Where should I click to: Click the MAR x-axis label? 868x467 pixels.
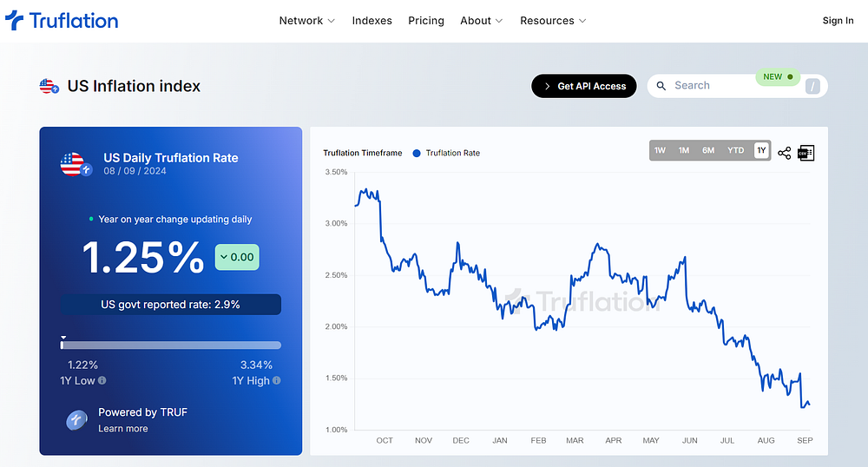[575, 440]
